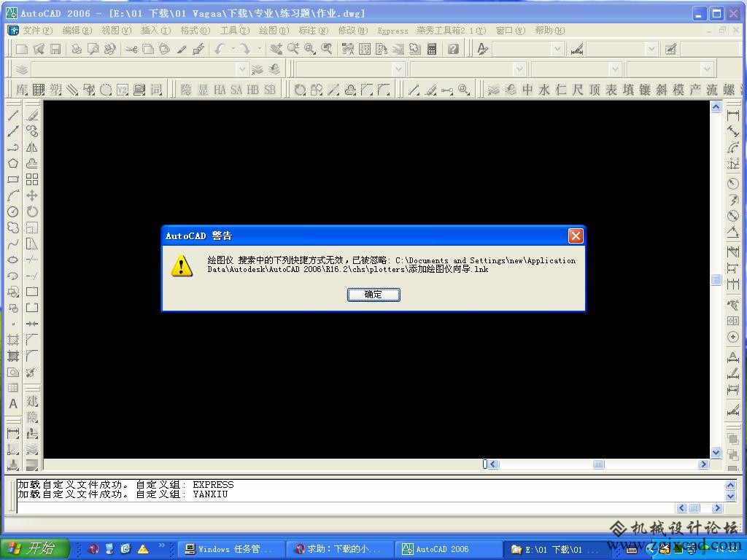Expand the Redo history dropdown arrow

coord(260,49)
